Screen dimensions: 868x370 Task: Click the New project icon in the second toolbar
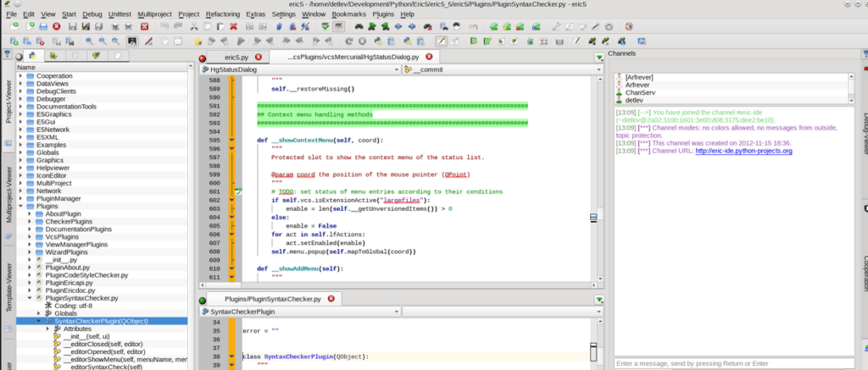(14, 41)
